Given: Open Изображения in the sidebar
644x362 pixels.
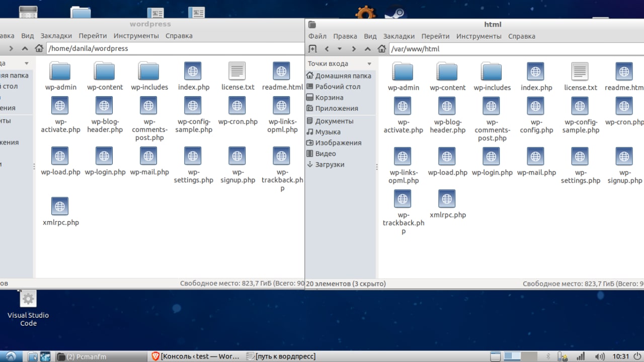Looking at the screenshot, I should click(339, 142).
